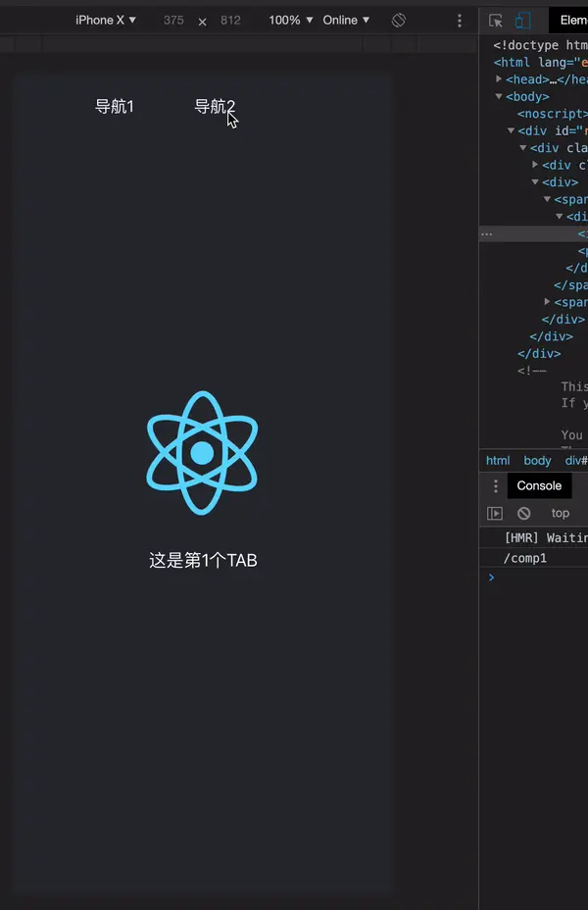Viewport: 588px width, 910px height.
Task: Open the top context selector
Action: pyautogui.click(x=561, y=513)
